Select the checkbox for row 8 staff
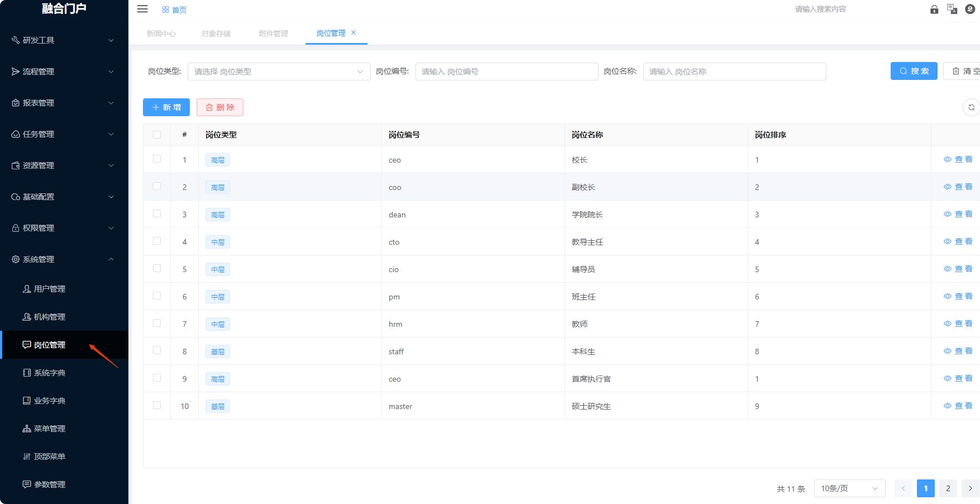 pyautogui.click(x=157, y=351)
